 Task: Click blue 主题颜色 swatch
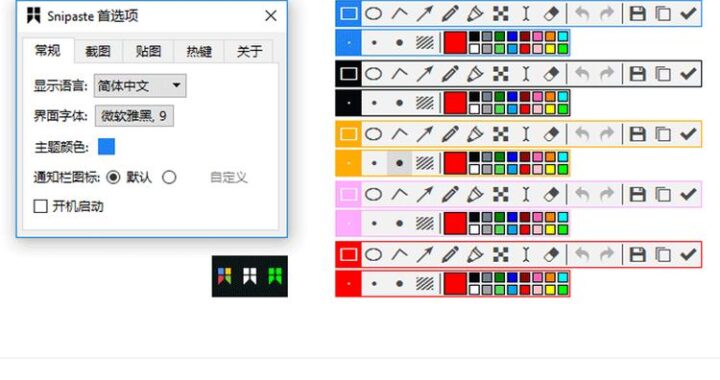(x=107, y=147)
